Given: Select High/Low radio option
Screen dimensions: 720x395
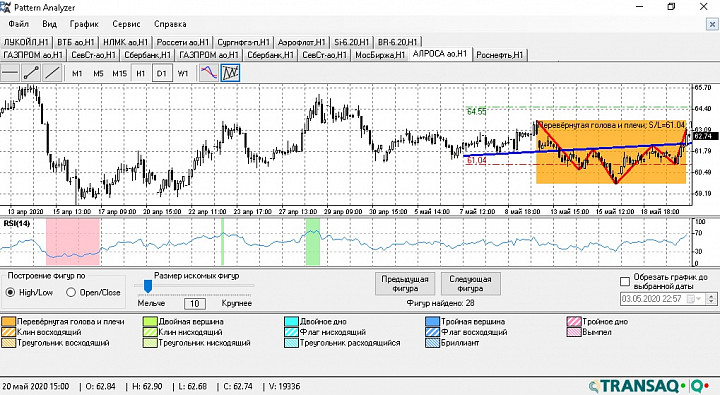Looking at the screenshot, I should [30, 293].
